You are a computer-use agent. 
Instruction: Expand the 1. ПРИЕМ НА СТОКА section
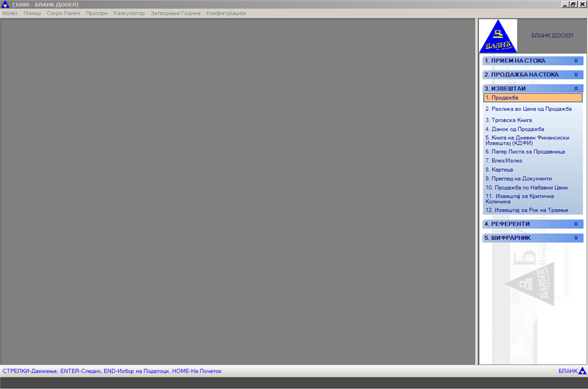576,61
